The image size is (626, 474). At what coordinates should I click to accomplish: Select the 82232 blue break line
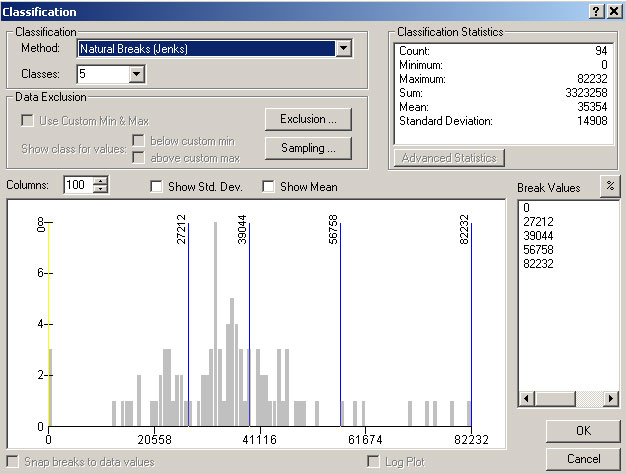(x=471, y=324)
